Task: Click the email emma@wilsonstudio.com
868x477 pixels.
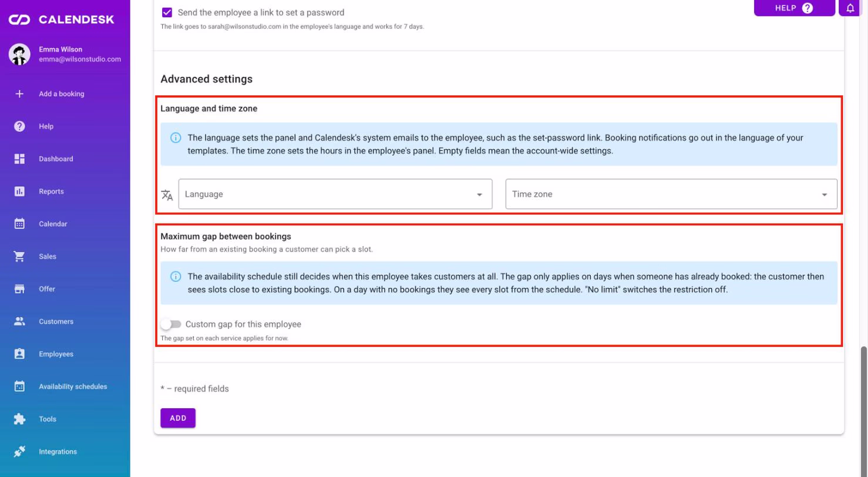Action: (80, 59)
